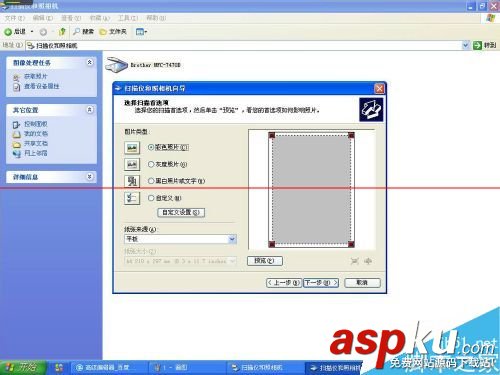Open the File (文件) menu
This screenshot has height=375, width=500.
(15, 18)
